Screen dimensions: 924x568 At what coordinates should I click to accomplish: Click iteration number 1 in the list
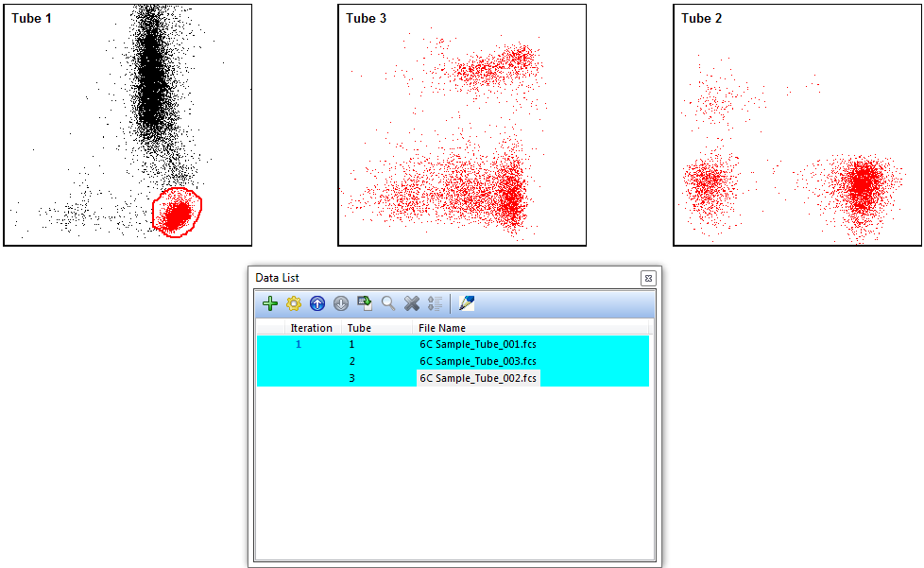[x=299, y=344]
